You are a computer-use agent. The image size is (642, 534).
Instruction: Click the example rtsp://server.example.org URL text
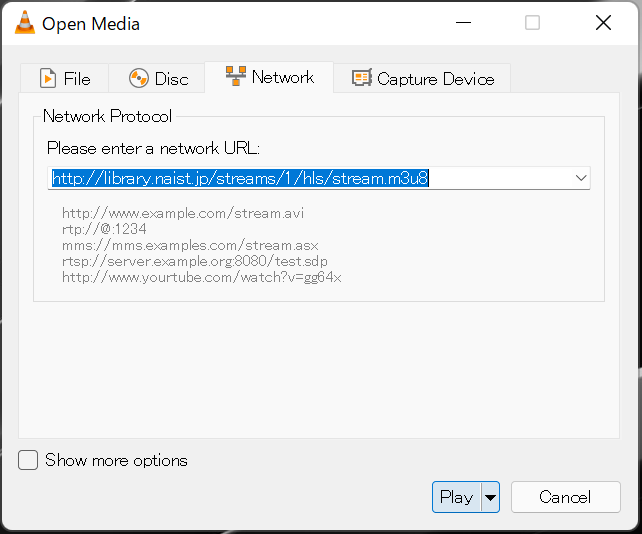point(193,261)
